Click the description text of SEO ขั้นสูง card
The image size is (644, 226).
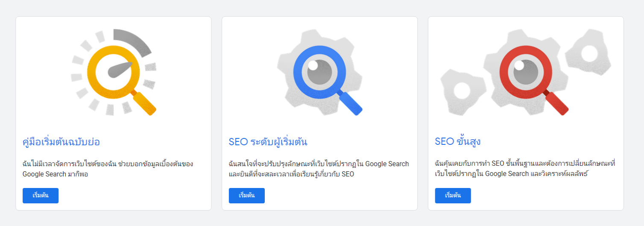point(525,169)
